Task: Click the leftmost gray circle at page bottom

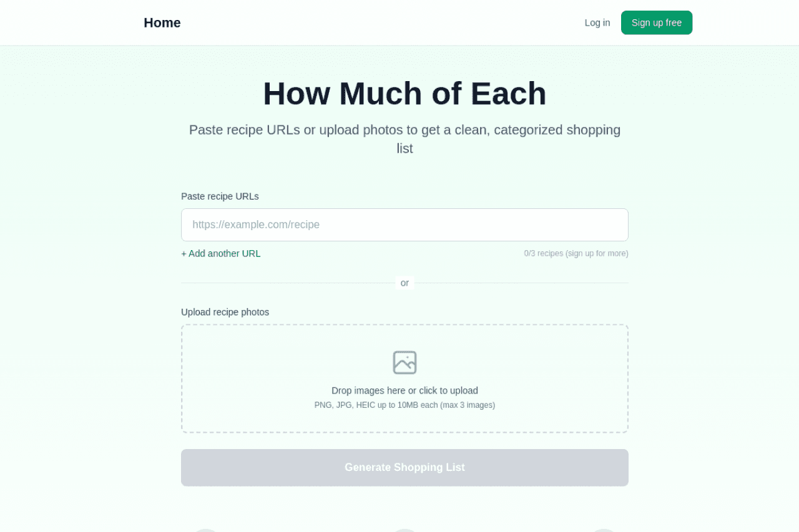Action: (206, 531)
